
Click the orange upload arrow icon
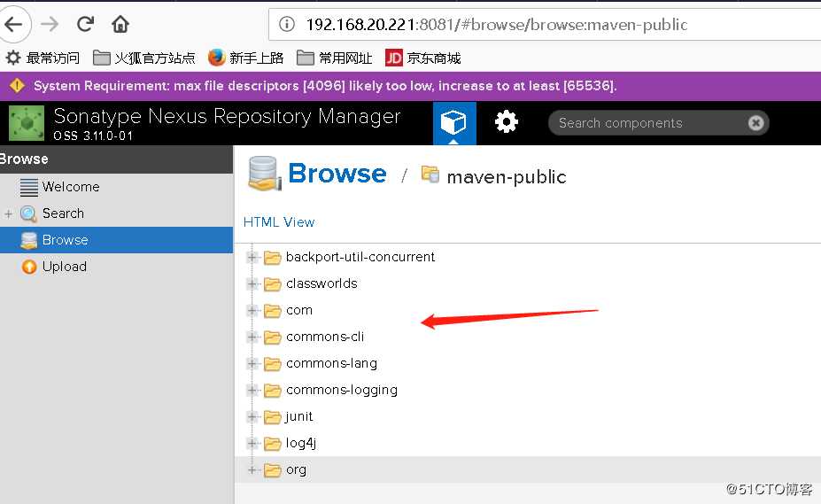(x=29, y=267)
